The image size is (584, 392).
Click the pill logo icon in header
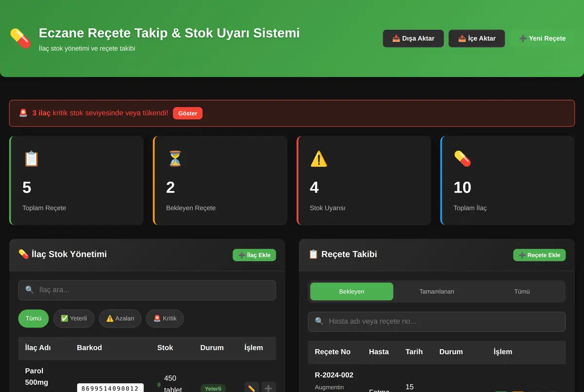pyautogui.click(x=20, y=38)
